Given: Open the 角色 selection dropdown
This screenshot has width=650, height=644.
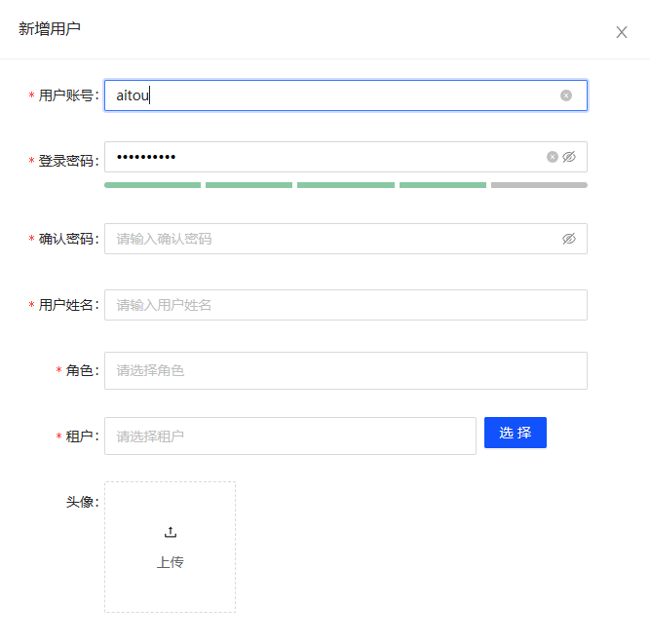Looking at the screenshot, I should 346,370.
